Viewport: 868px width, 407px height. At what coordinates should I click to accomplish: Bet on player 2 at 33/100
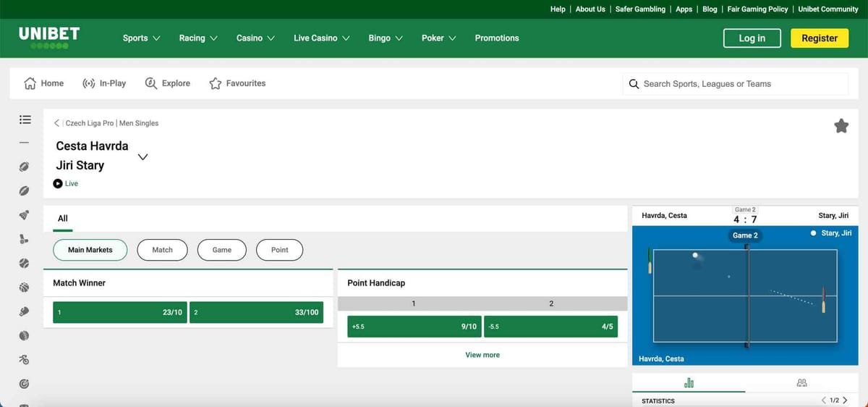click(256, 312)
